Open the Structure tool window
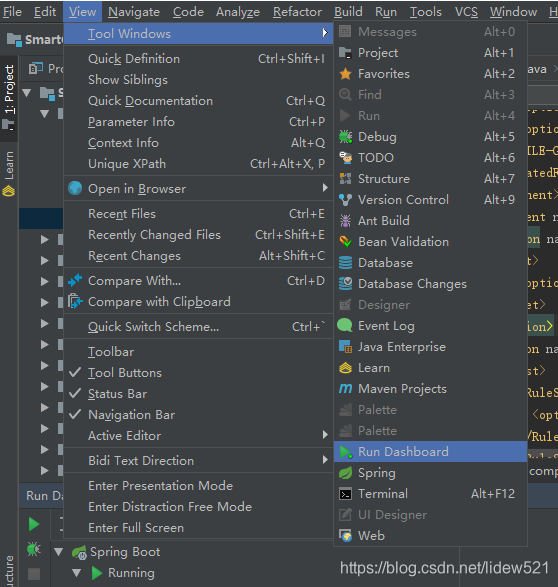 pos(430,179)
